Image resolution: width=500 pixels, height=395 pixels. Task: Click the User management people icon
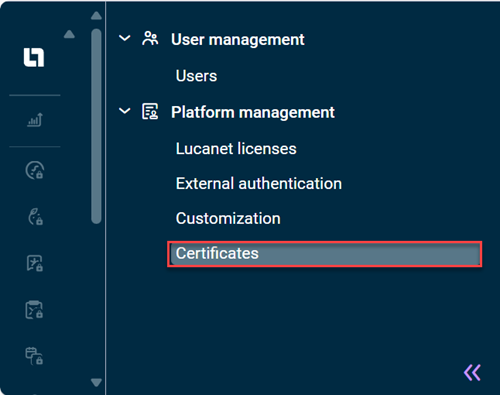pyautogui.click(x=150, y=39)
